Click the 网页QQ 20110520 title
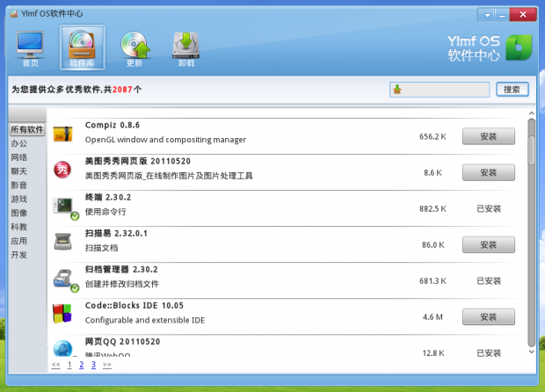This screenshot has height=392, width=545. tap(123, 342)
